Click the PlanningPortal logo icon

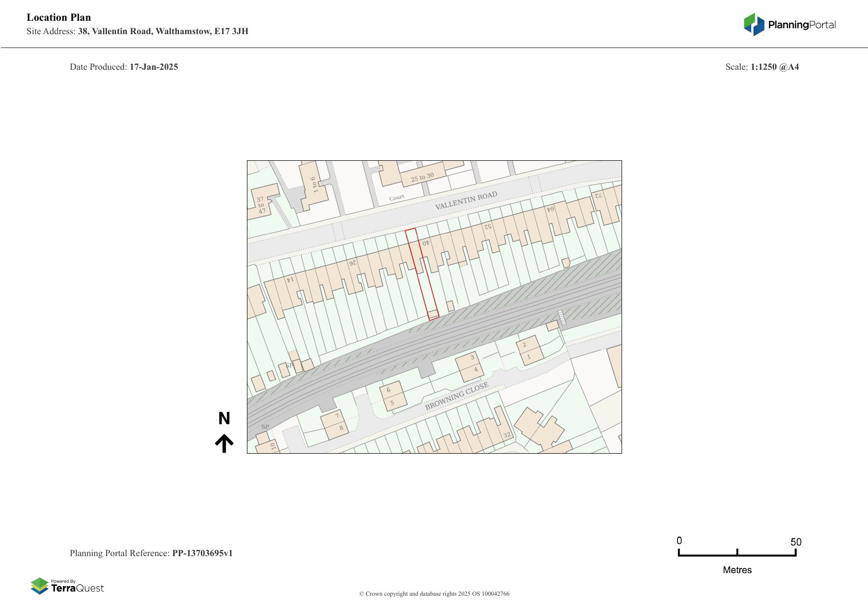[754, 24]
